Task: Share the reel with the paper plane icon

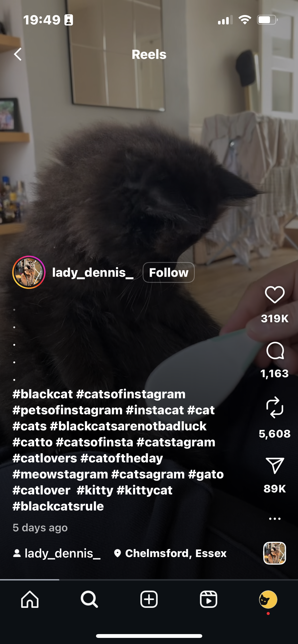Action: (x=275, y=465)
